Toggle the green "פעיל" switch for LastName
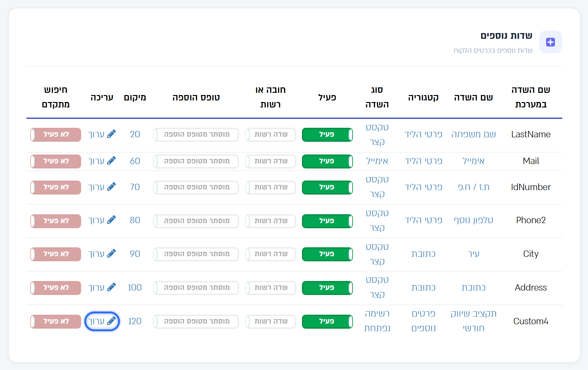 click(x=327, y=135)
